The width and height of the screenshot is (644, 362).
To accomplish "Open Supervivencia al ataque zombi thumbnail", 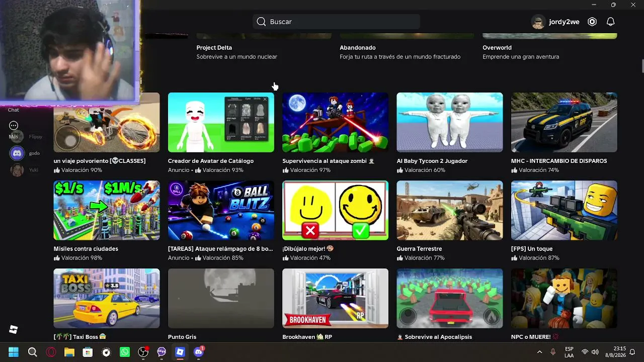I will tap(335, 122).
